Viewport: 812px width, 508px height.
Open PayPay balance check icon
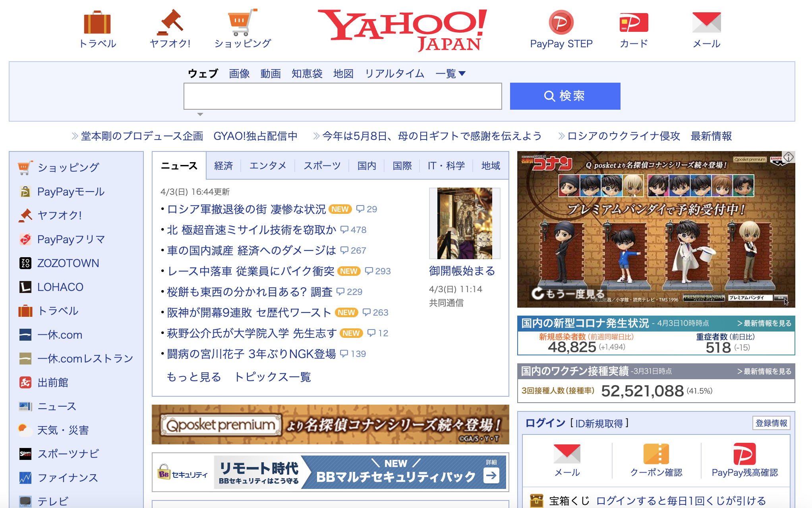[744, 454]
